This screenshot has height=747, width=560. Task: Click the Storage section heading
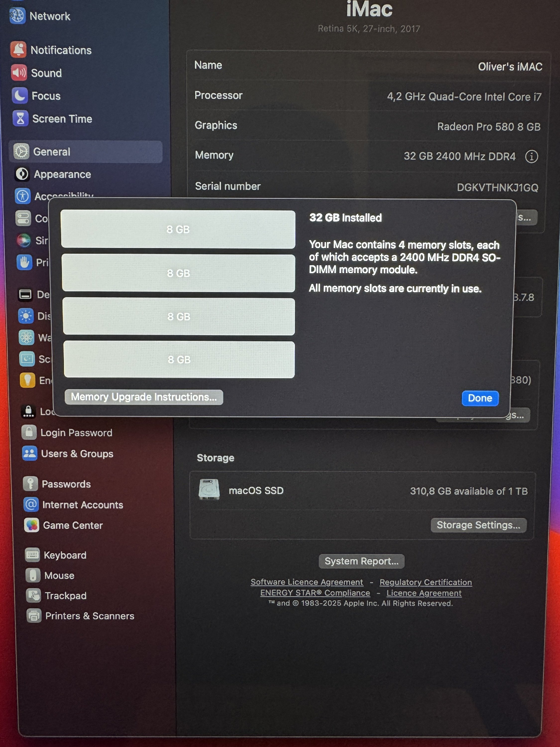coord(216,458)
